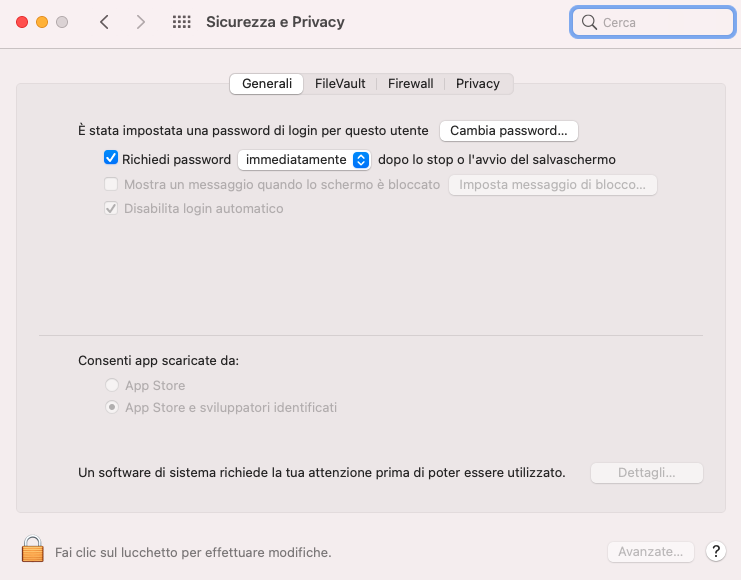Click the magnifying glass search icon
741x580 pixels.
click(589, 22)
